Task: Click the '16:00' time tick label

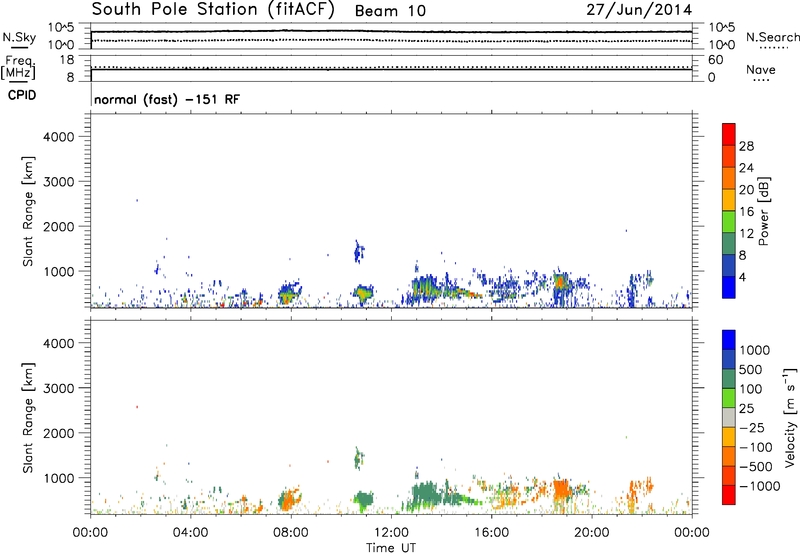Action: tap(491, 533)
